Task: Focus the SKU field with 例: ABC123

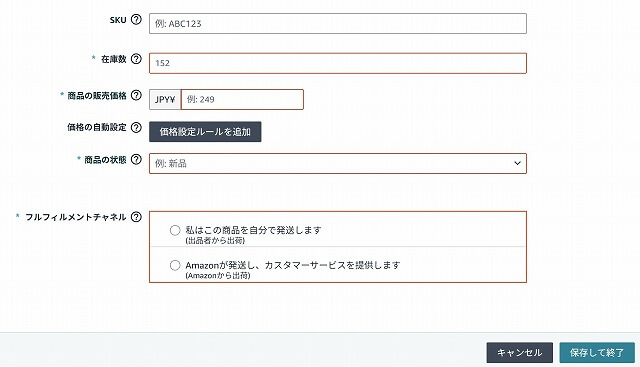Action: [338, 24]
